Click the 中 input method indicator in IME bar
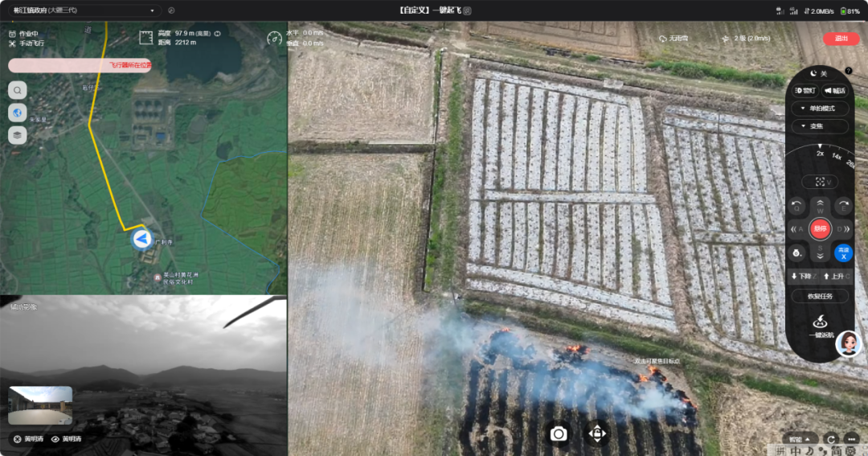 796,450
